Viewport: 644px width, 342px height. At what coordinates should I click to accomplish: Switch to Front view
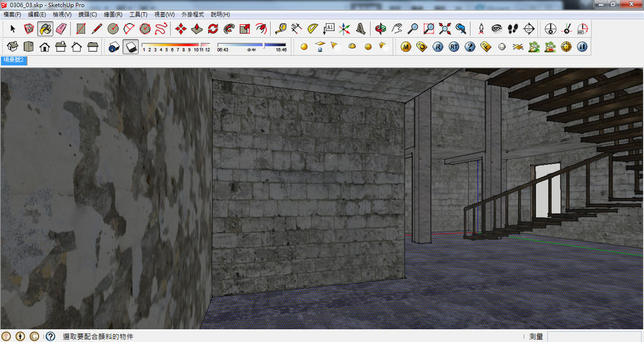[45, 47]
